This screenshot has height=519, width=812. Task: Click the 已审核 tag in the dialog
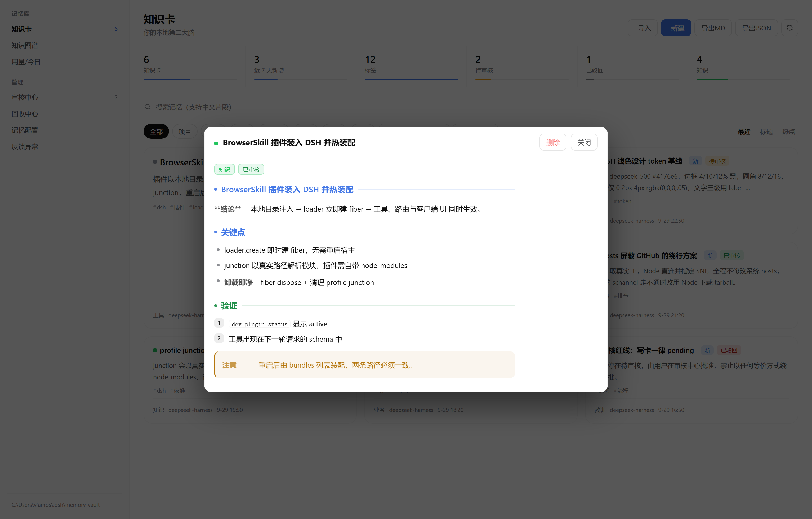click(x=251, y=169)
